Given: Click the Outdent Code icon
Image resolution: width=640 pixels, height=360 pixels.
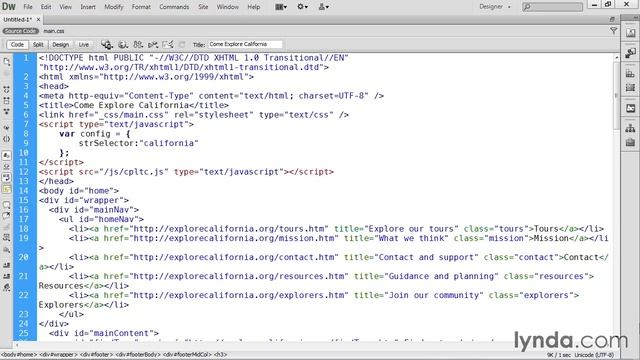Looking at the screenshot, I should coord(7,276).
